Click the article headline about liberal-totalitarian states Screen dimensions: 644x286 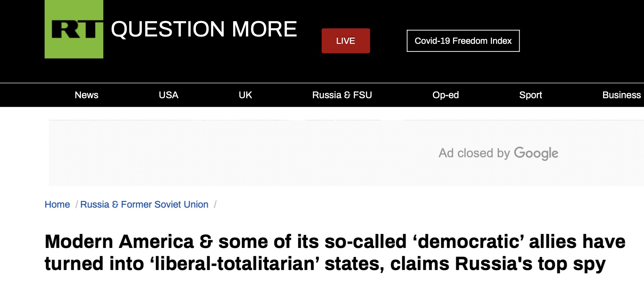coord(335,252)
